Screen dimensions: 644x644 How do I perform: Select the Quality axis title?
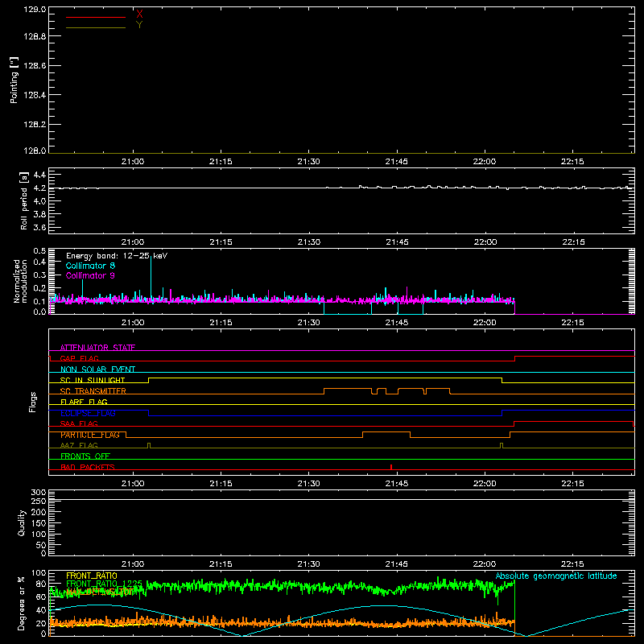coord(22,522)
